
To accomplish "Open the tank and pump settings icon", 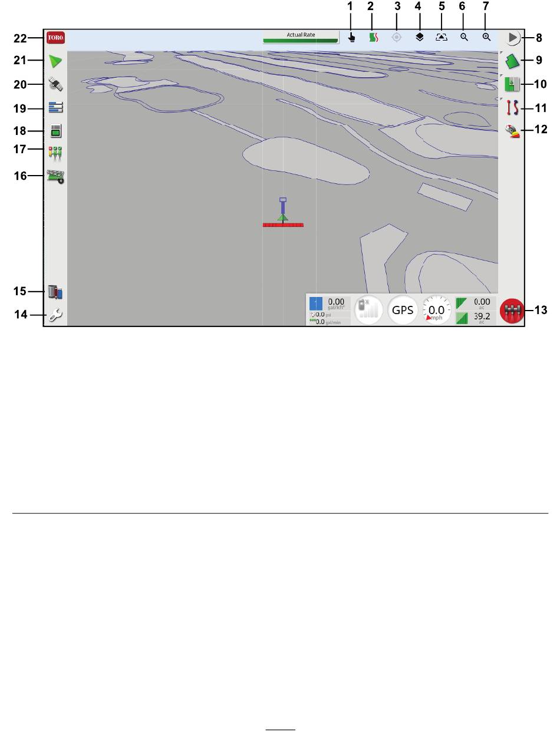I will tap(56, 292).
